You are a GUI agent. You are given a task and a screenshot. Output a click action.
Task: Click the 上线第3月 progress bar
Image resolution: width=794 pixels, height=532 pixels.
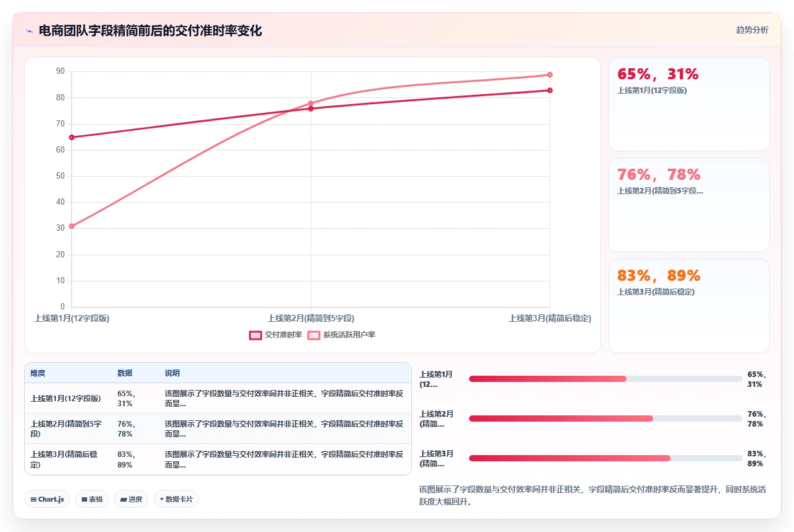pyautogui.click(x=605, y=458)
